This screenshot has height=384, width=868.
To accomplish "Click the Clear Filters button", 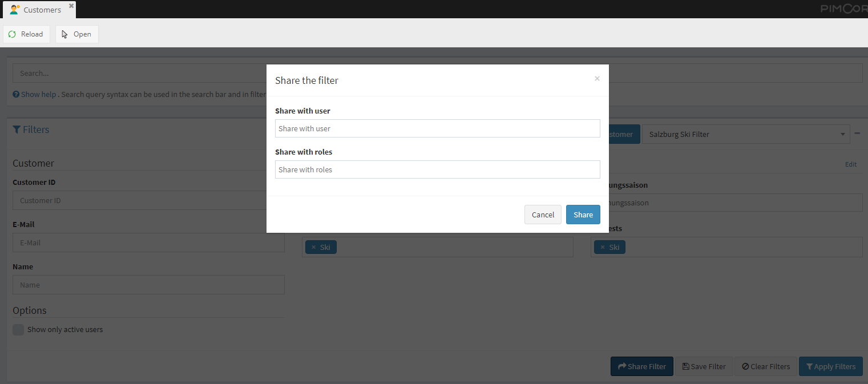I will click(x=766, y=366).
